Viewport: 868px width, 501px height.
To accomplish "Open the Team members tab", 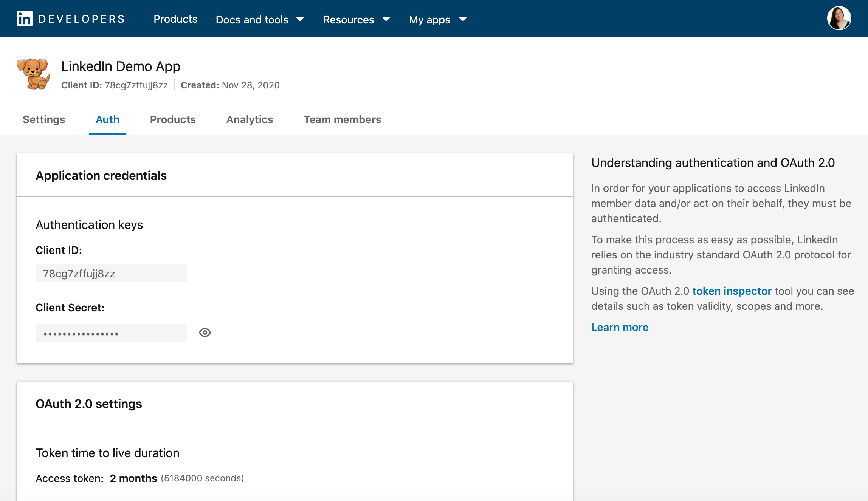I will coord(343,119).
